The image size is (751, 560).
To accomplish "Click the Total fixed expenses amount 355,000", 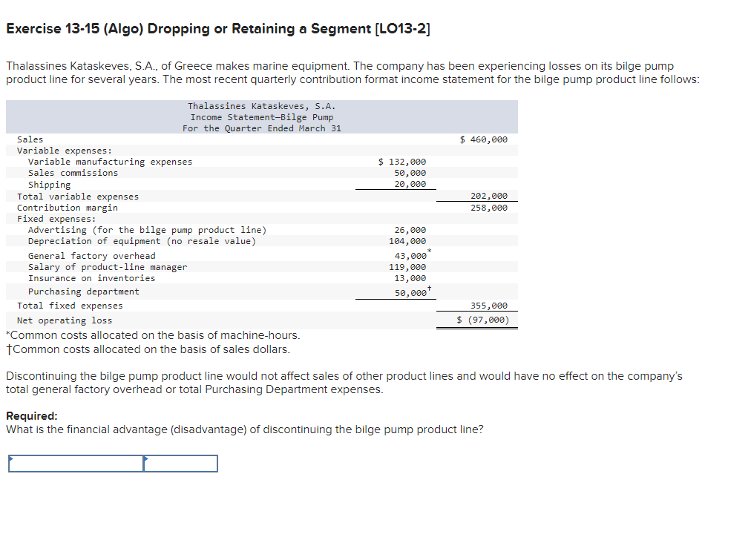I will pyautogui.click(x=491, y=305).
